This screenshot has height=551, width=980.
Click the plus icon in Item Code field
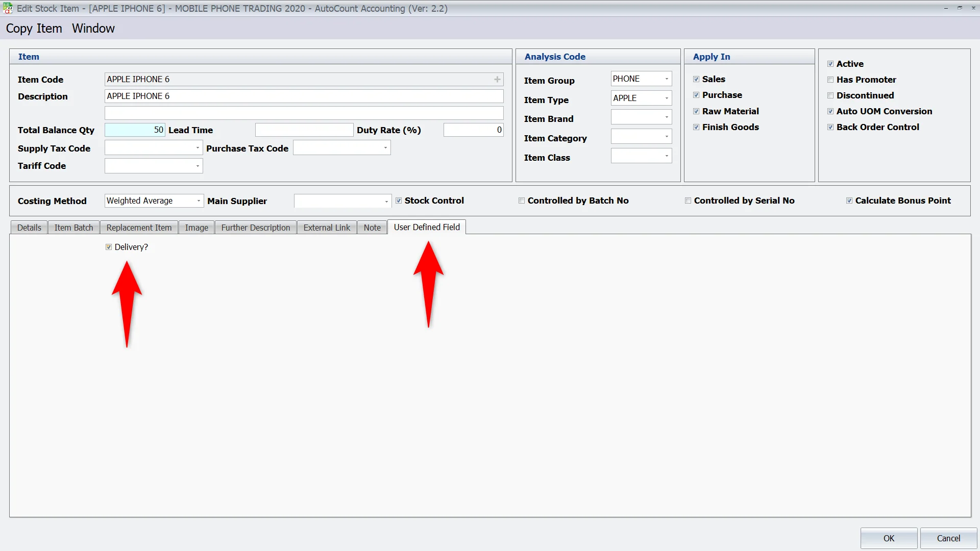[497, 79]
